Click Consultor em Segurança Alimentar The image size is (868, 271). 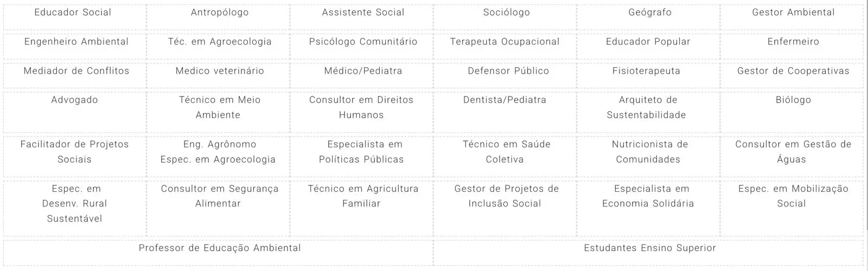tap(219, 196)
